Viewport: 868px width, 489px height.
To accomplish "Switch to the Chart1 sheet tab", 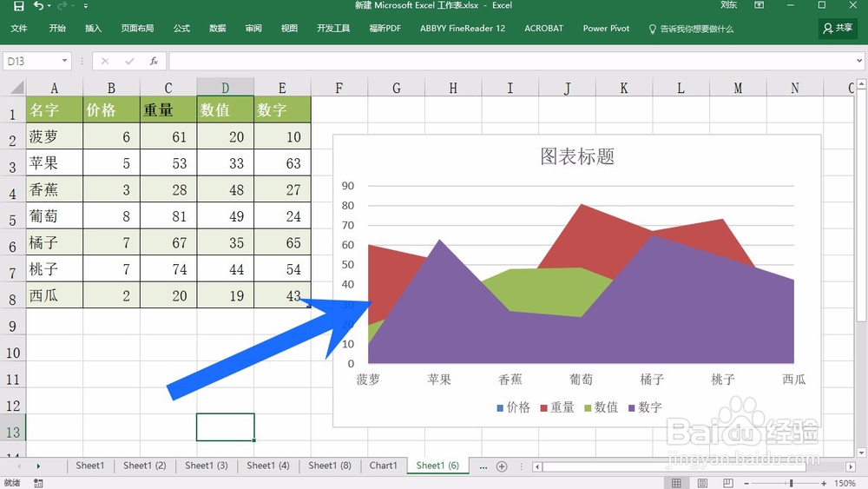I will (x=383, y=466).
